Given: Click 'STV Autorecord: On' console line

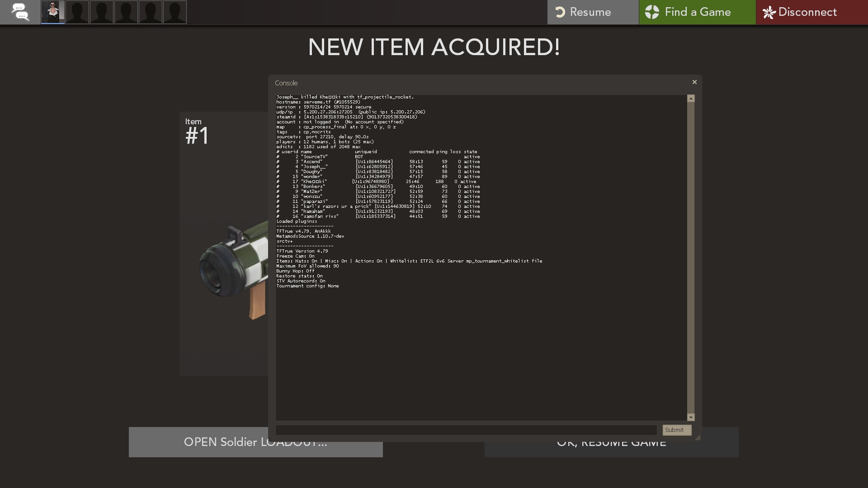Looking at the screenshot, I should point(301,281).
